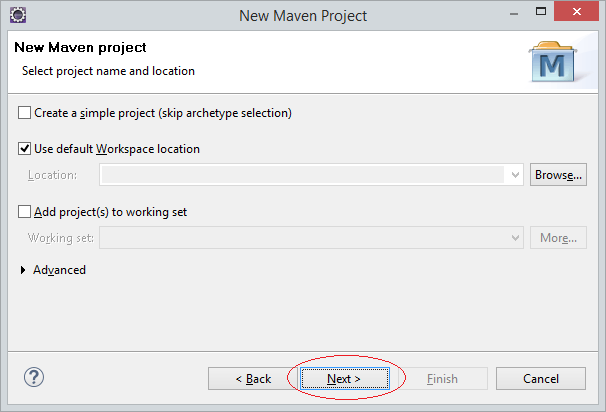This screenshot has height=412, width=606.
Task: Click Browse... to choose a location
Action: pos(558,175)
